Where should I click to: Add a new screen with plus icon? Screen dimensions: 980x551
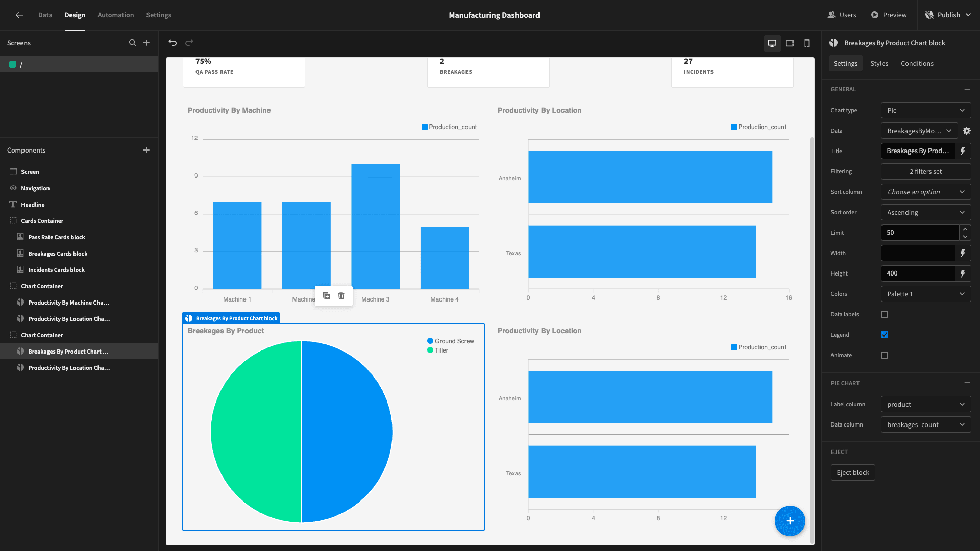[x=146, y=43]
